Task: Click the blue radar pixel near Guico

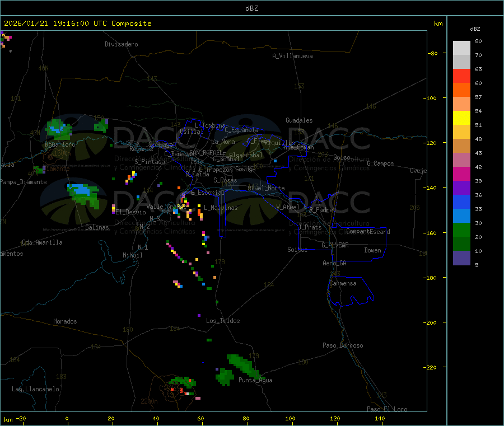Action: (x=275, y=161)
